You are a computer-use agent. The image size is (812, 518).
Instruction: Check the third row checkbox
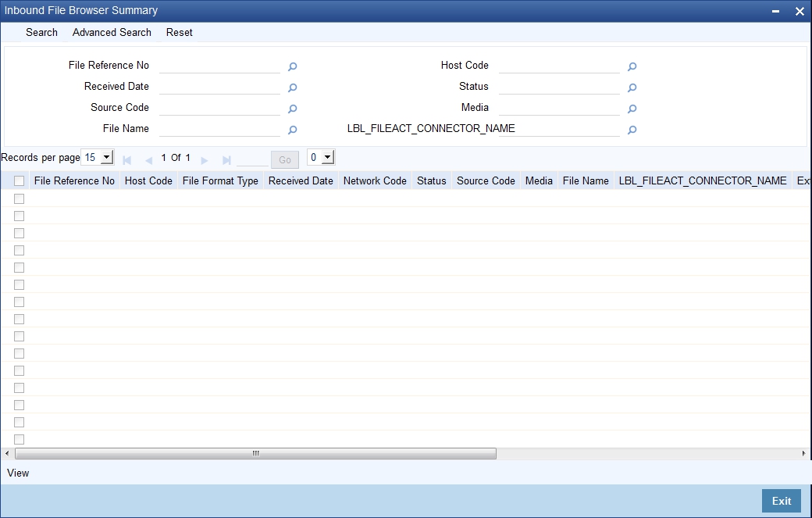(20, 233)
